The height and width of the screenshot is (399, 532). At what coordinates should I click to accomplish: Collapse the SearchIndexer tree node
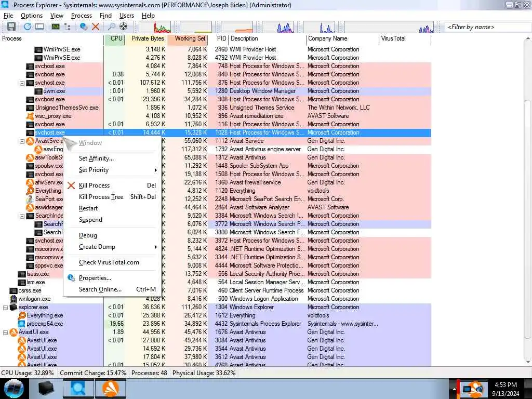(x=22, y=216)
